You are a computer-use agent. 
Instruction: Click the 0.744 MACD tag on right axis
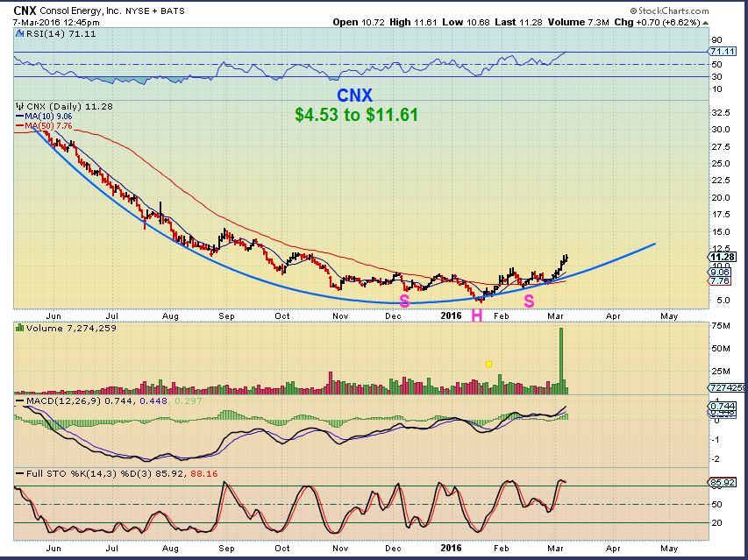point(723,406)
